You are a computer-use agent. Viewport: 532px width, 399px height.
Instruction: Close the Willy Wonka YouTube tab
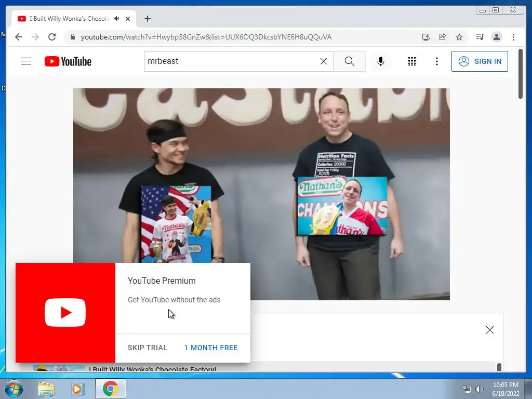pyautogui.click(x=128, y=19)
